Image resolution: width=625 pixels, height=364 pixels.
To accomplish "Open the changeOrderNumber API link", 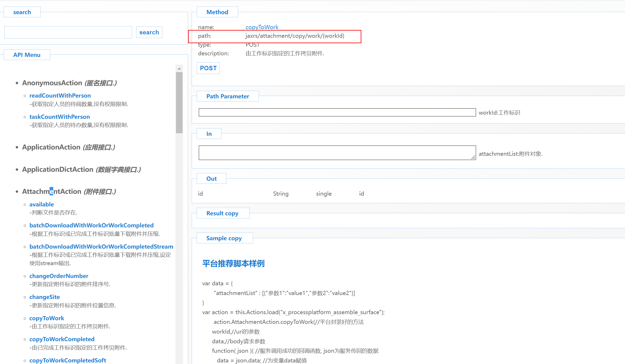I will point(59,276).
